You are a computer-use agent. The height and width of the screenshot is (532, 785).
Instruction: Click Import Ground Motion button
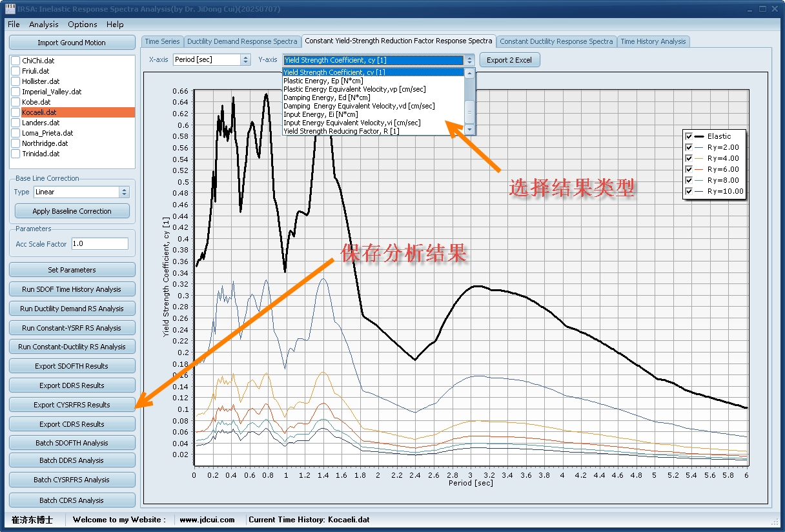[72, 43]
